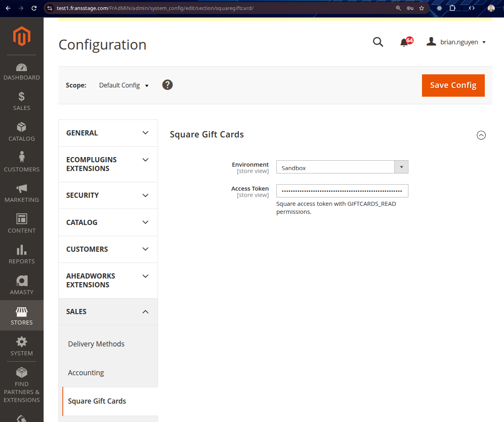Expand the CUSTOMERS configuration tab

(108, 249)
